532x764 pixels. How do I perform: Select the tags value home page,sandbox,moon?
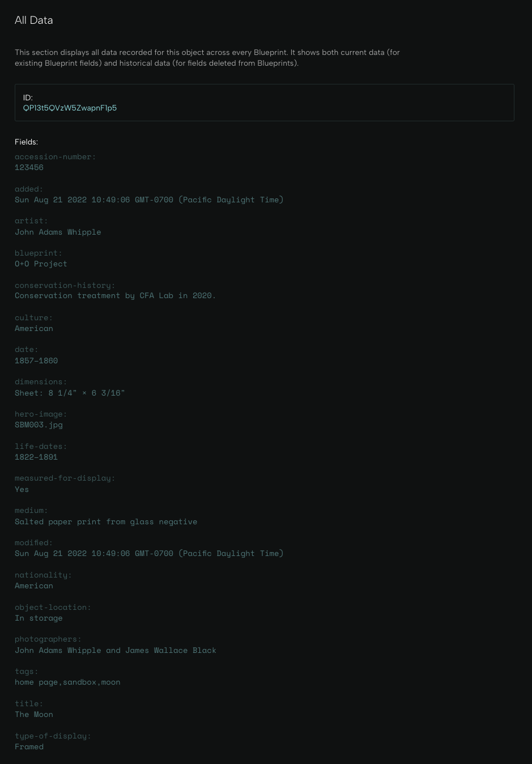pos(67,682)
